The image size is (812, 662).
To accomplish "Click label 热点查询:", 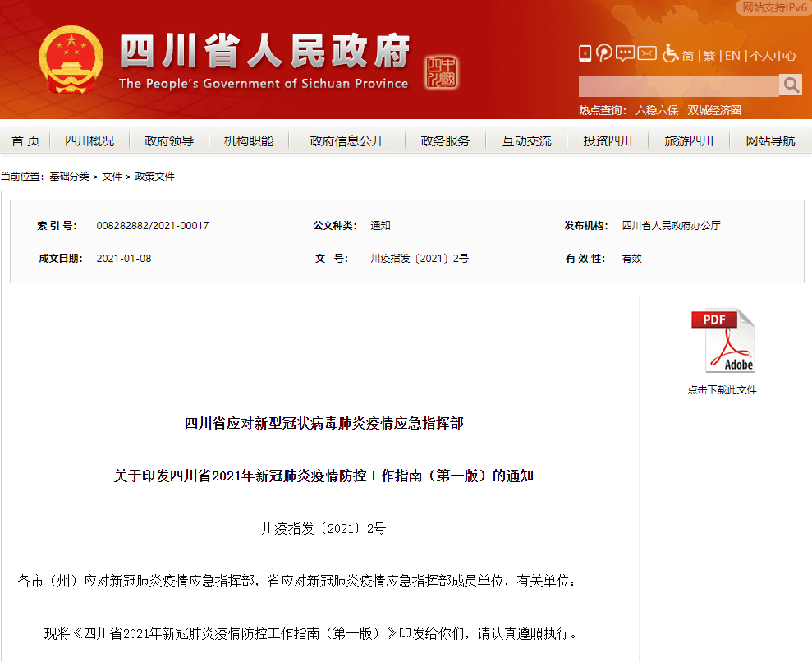I will (603, 110).
